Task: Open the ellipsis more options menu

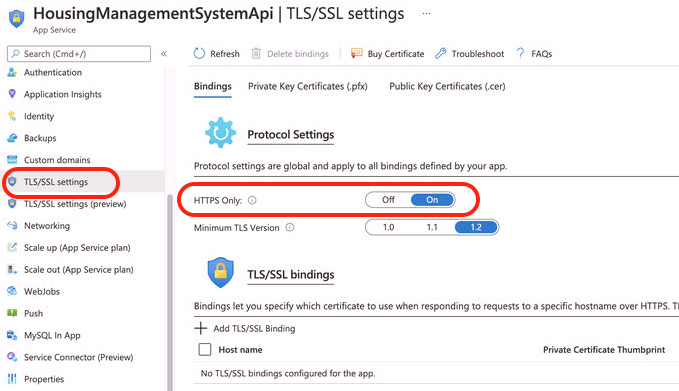Action: point(426,13)
